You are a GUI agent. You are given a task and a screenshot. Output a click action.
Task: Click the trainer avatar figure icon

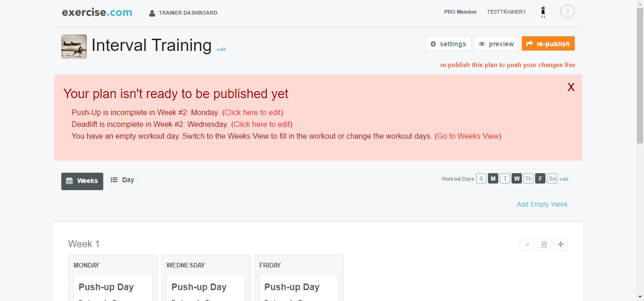pyautogui.click(x=543, y=12)
